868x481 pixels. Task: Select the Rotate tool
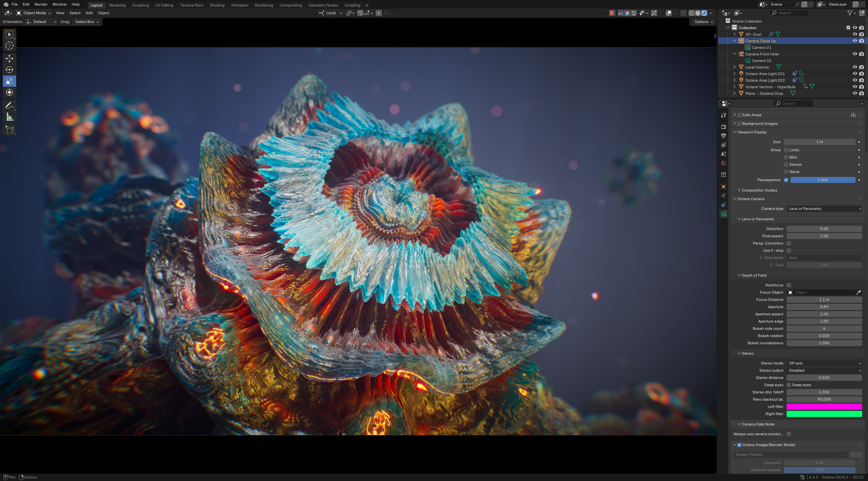(9, 70)
